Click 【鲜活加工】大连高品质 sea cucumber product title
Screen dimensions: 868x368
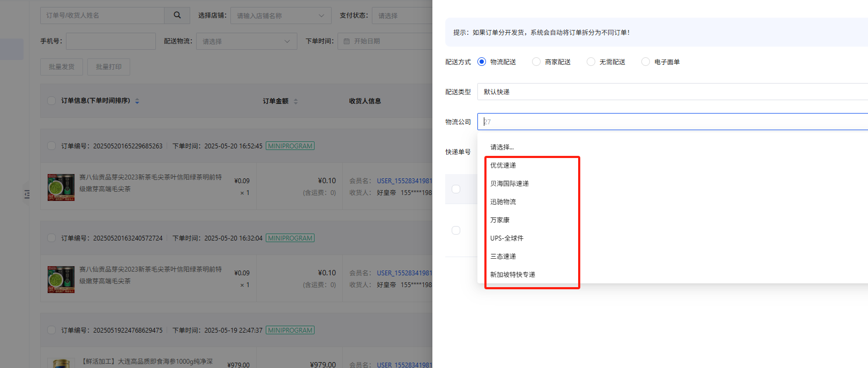click(x=147, y=362)
